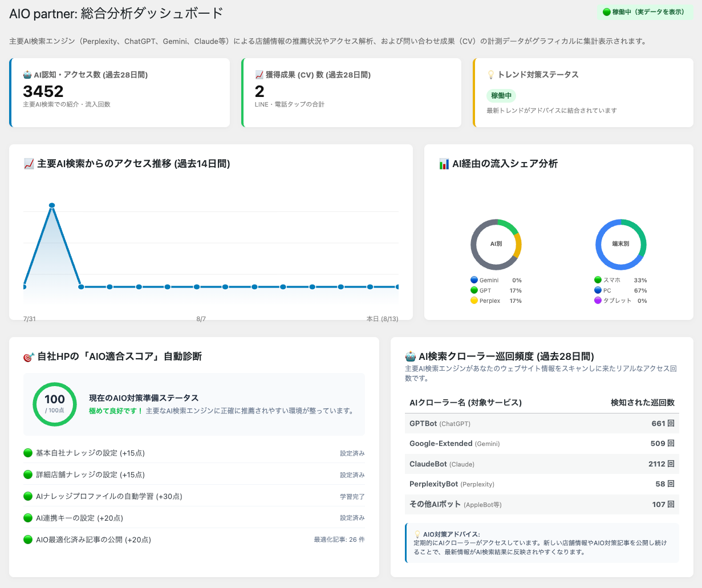Click the ClaudeBot (Claude) table row
The height and width of the screenshot is (588, 702).
[542, 464]
